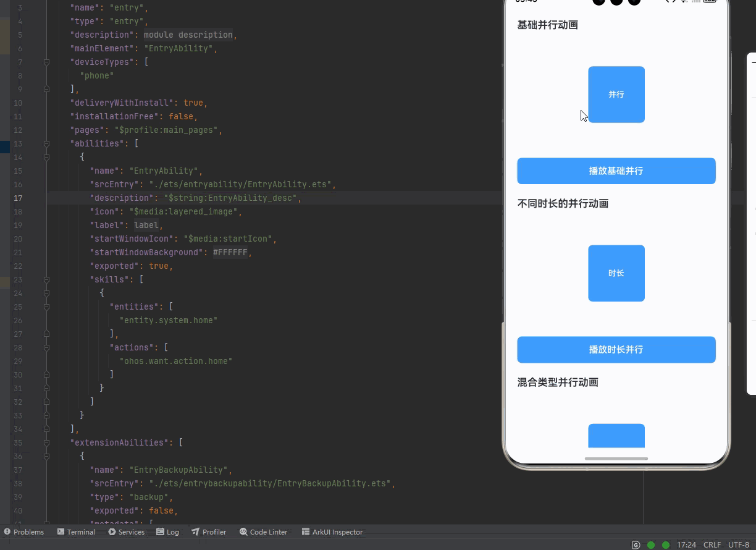
Task: Tap the blue 时长 animation square
Action: [x=616, y=273]
